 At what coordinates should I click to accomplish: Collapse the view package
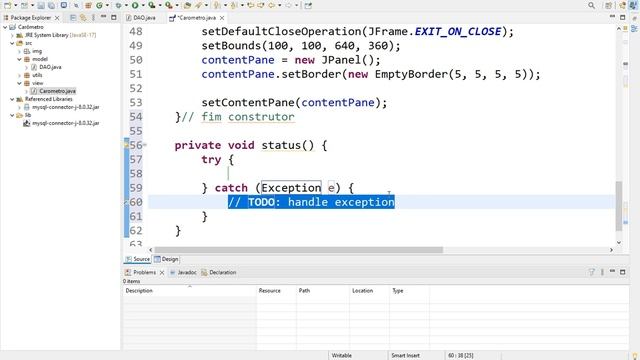[x=19, y=83]
